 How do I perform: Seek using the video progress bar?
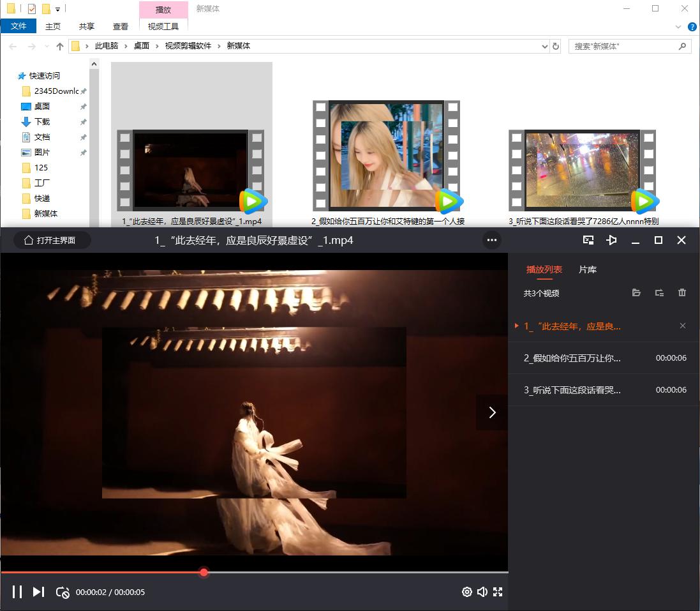351,572
